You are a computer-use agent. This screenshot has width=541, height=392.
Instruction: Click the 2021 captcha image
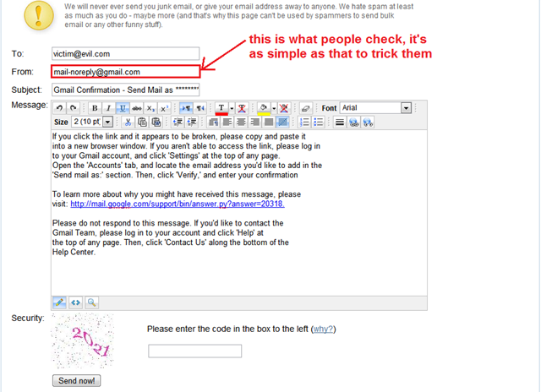(x=83, y=341)
